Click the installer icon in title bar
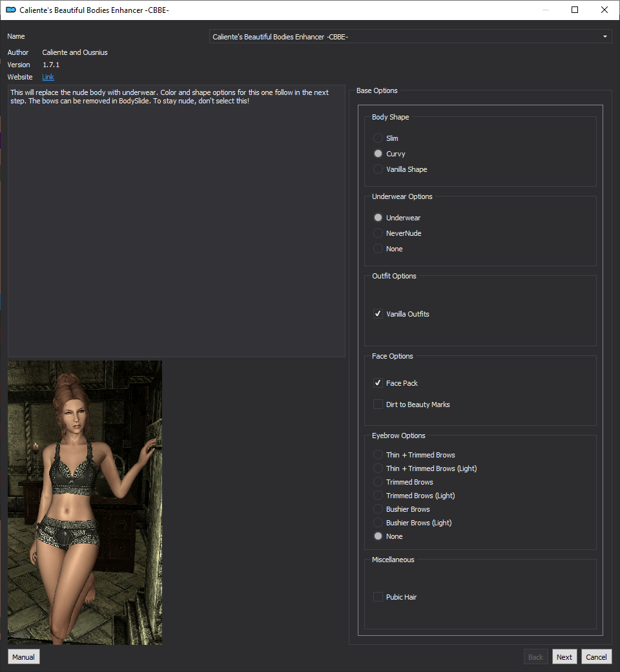This screenshot has width=620, height=672. (x=11, y=10)
